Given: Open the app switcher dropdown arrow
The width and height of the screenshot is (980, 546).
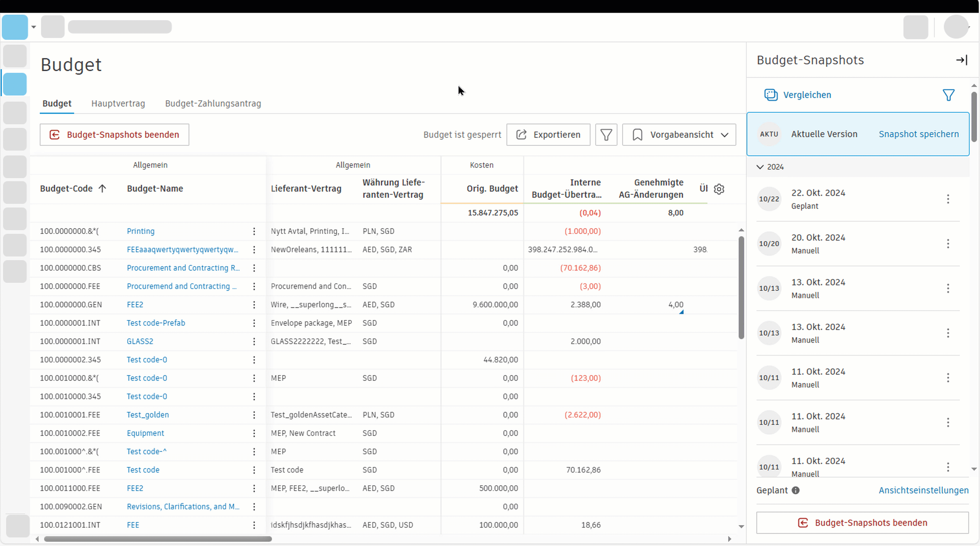Looking at the screenshot, I should [33, 27].
